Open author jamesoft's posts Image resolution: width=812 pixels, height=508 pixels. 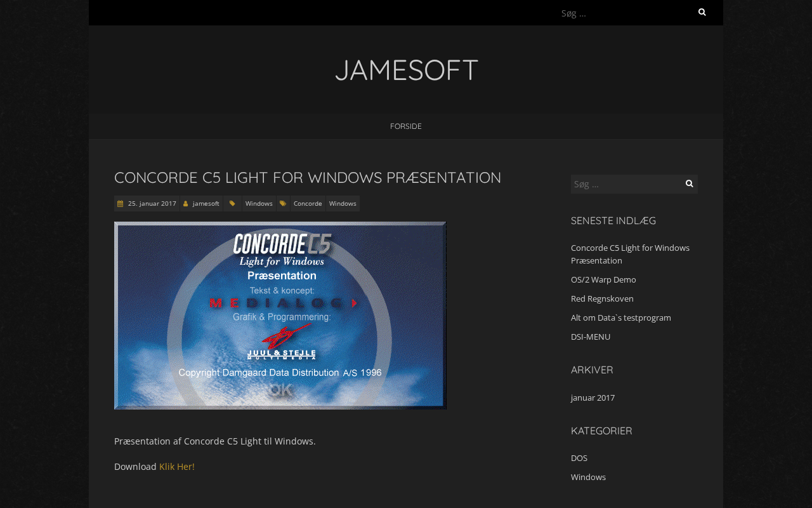(206, 204)
